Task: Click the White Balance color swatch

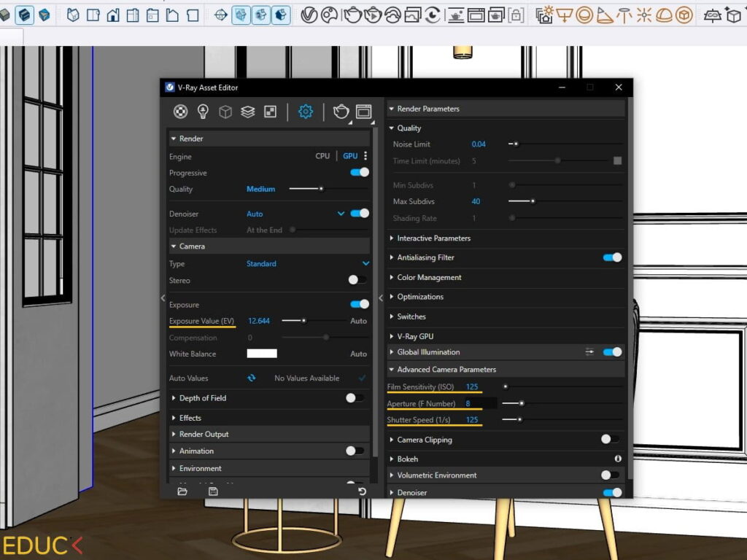Action: 261,354
